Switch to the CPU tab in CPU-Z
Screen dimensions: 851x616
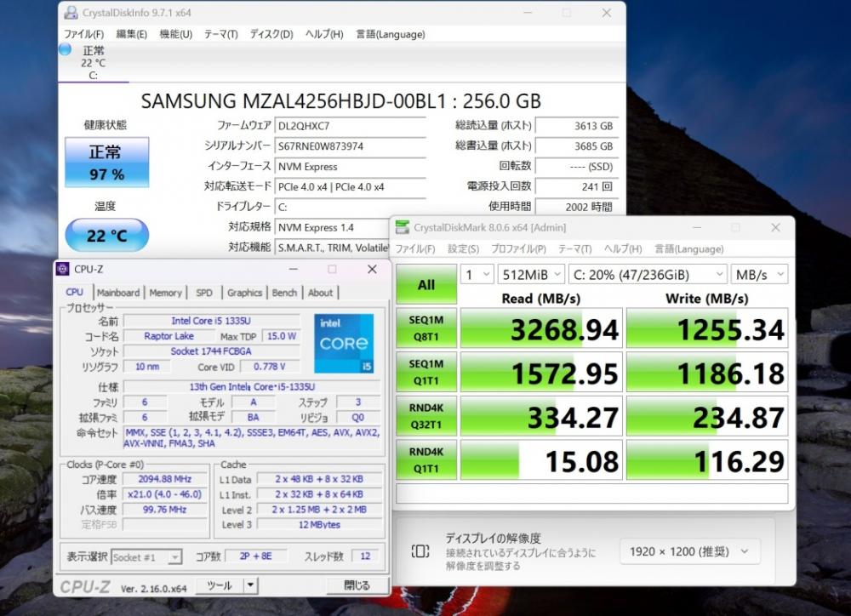point(74,292)
